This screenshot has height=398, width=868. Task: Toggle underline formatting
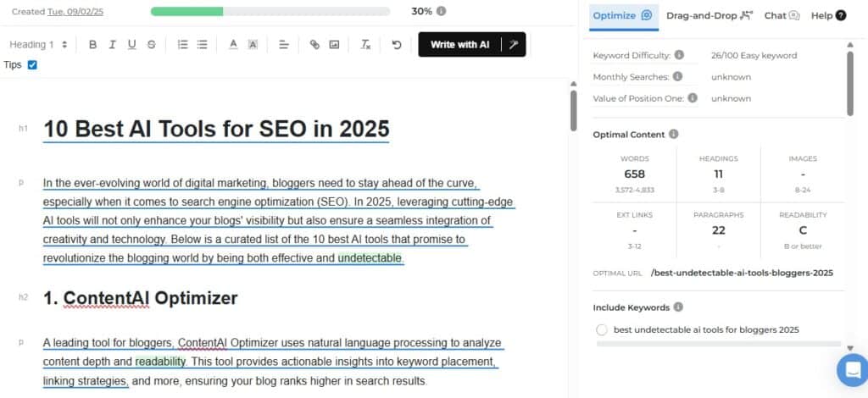[x=131, y=45]
